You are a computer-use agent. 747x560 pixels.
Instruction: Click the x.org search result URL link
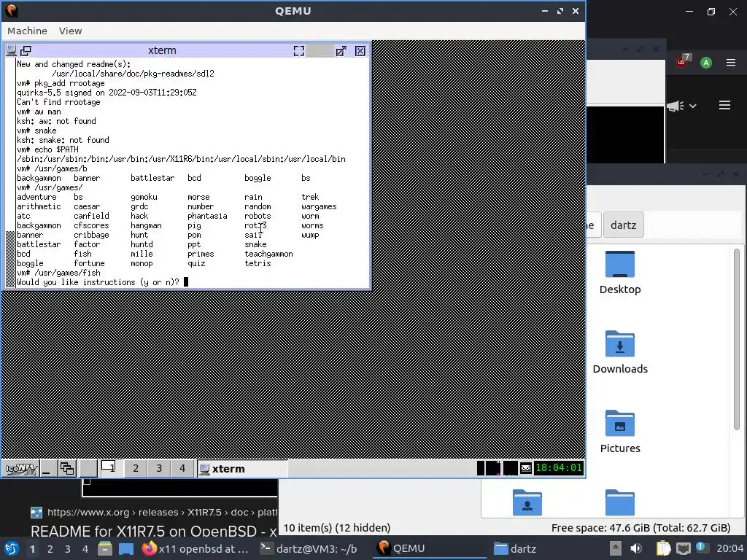pyautogui.click(x=162, y=513)
